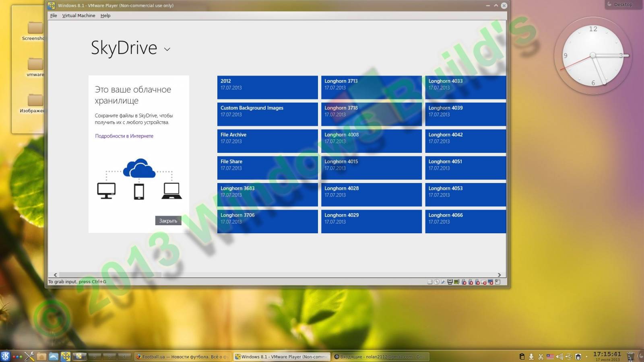Open the Longhorn 4042 folder tile
Screen dimensions: 644x362
point(466,141)
